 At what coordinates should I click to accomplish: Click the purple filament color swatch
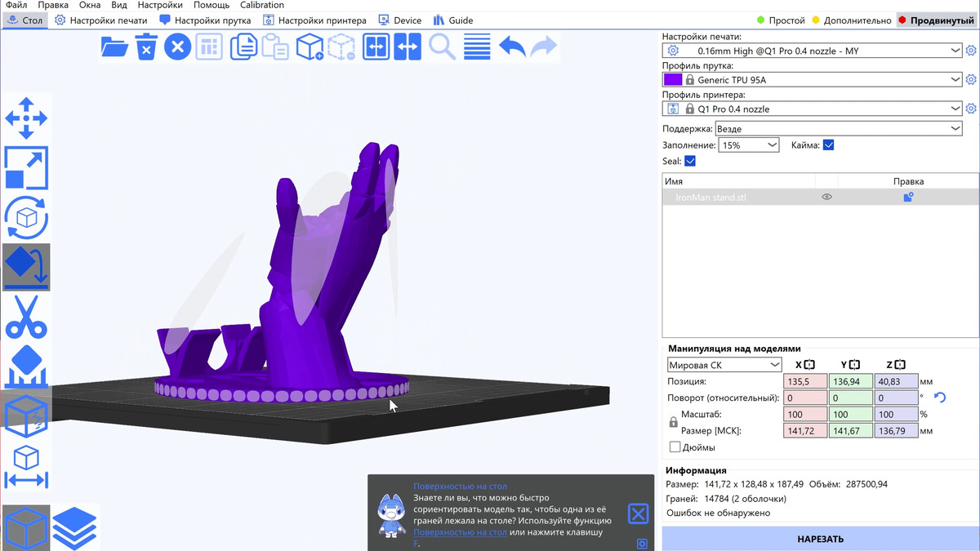(672, 80)
